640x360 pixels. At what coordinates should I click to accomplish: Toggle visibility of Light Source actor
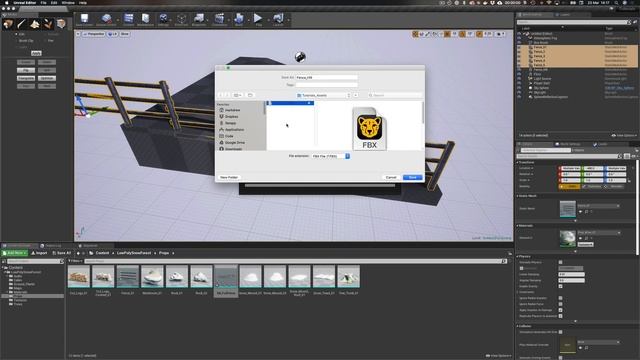(519, 79)
